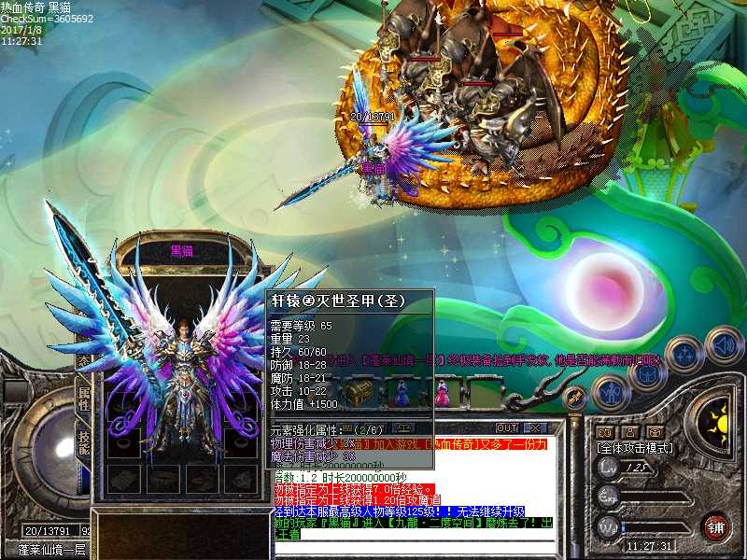Click the chat-bubble icon above attack mode text
This screenshot has height=560, width=747.
tap(604, 432)
